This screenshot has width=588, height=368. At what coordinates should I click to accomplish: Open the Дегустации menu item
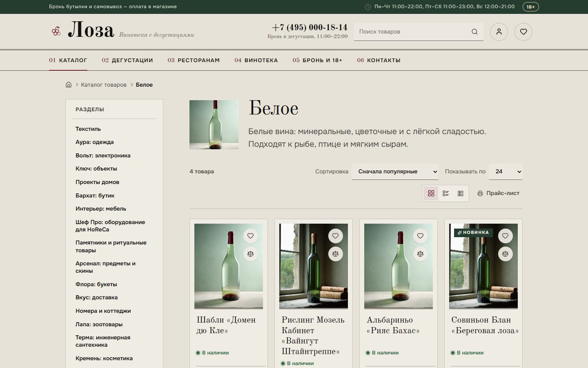[x=127, y=60]
